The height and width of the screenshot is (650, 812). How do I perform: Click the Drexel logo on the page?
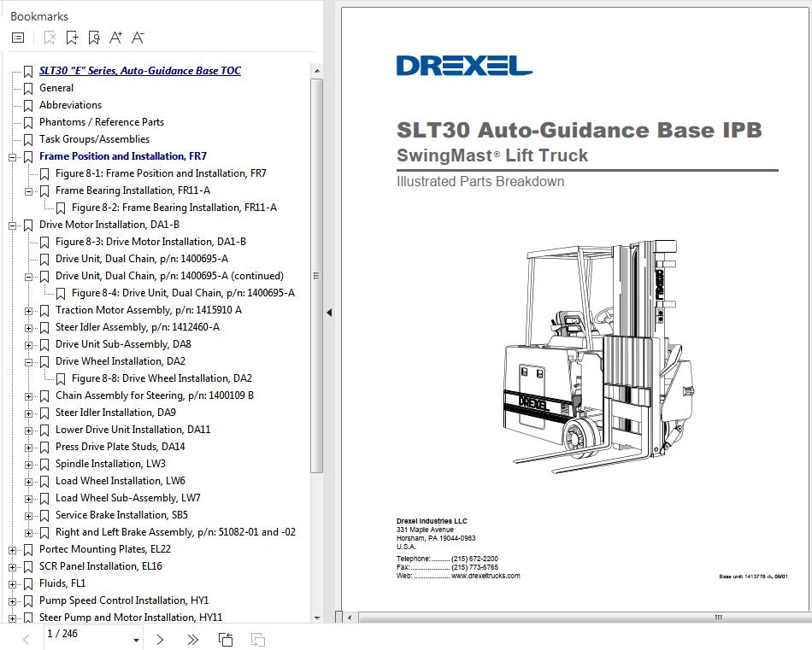pyautogui.click(x=464, y=66)
